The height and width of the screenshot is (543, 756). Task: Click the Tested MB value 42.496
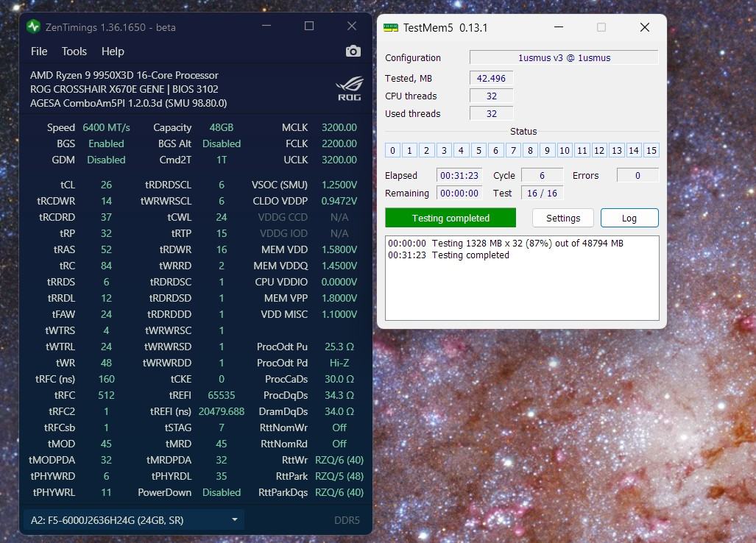[491, 78]
